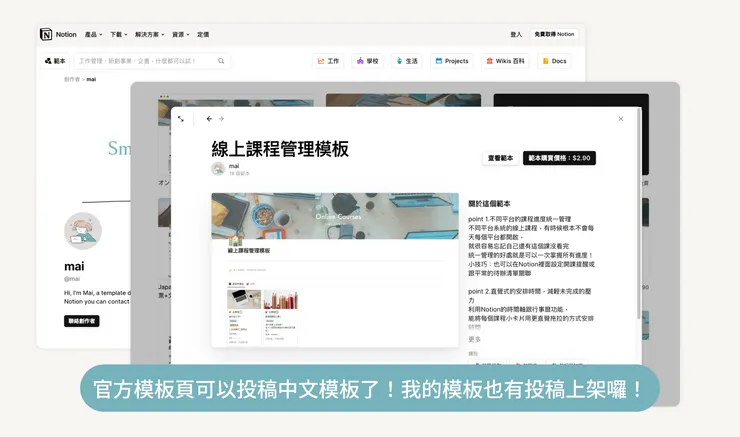This screenshot has height=437, width=740.
Task: Click the 查看範本 button
Action: point(500,158)
